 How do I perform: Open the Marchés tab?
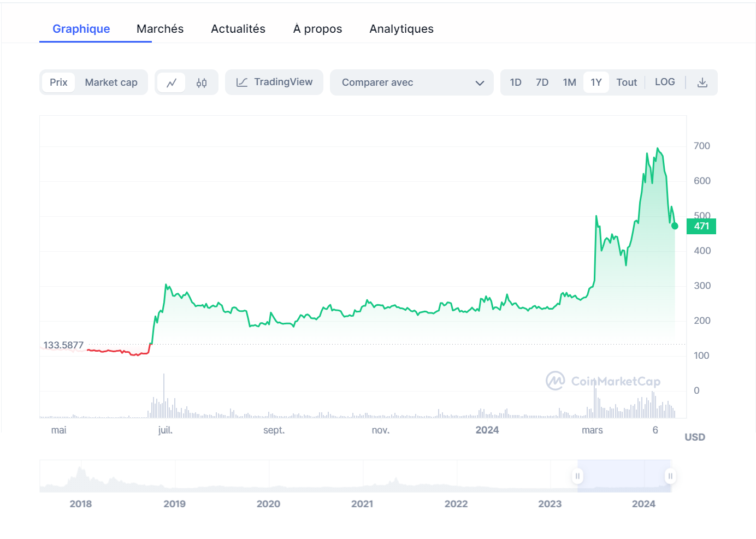[160, 29]
